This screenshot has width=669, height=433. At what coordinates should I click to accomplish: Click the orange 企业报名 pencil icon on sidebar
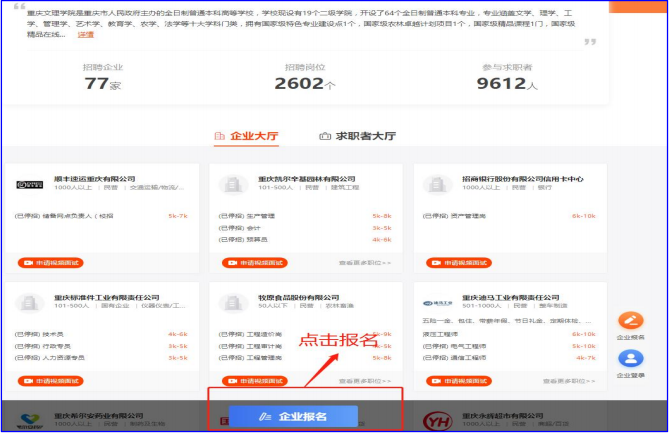point(630,321)
